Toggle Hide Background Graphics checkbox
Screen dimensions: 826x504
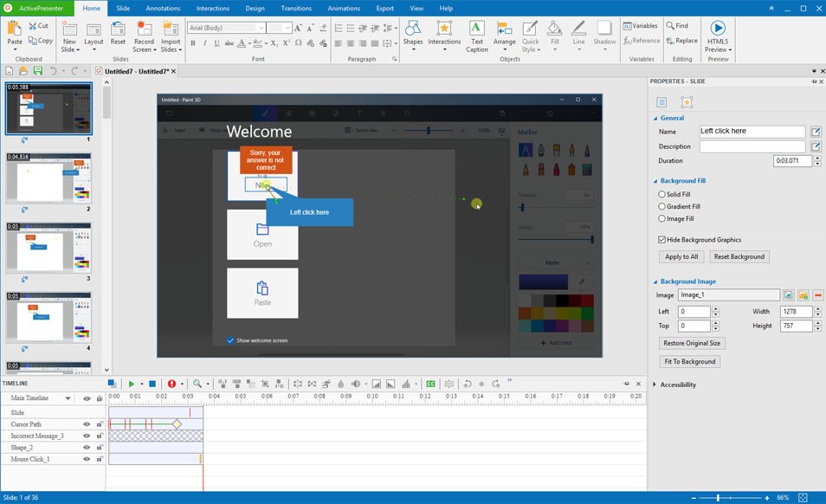pyautogui.click(x=661, y=240)
